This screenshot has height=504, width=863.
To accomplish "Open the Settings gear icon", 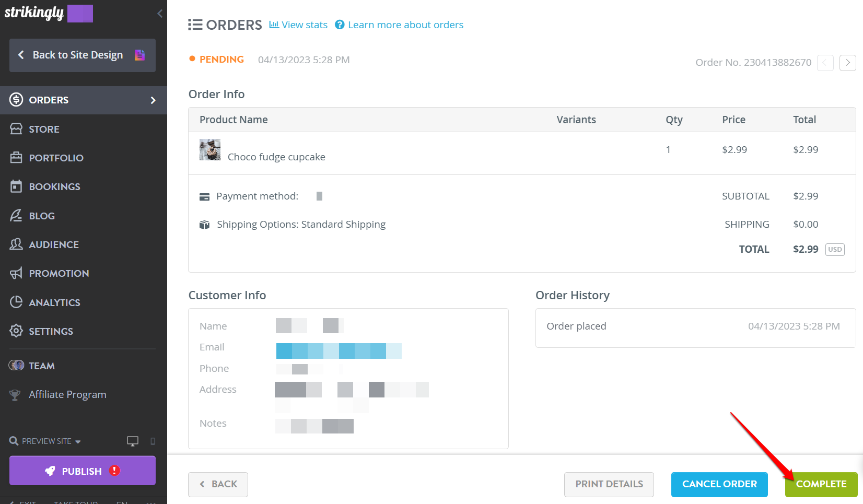I will 15,331.
